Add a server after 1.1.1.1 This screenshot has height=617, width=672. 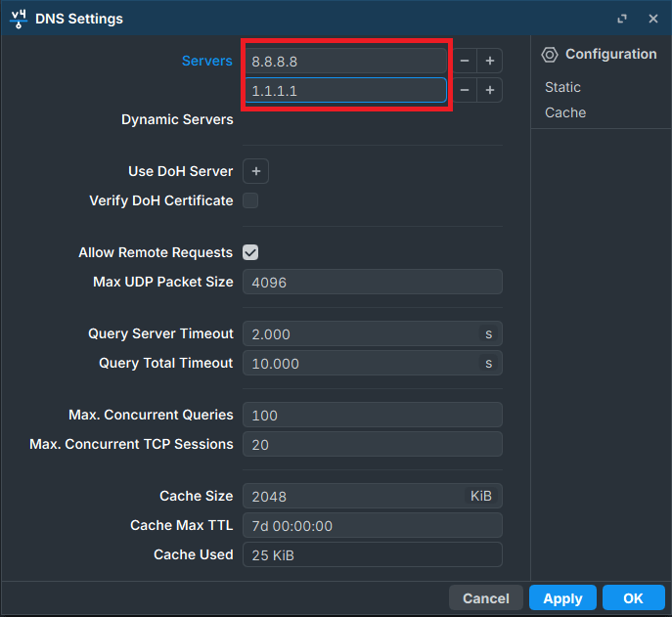tap(490, 90)
